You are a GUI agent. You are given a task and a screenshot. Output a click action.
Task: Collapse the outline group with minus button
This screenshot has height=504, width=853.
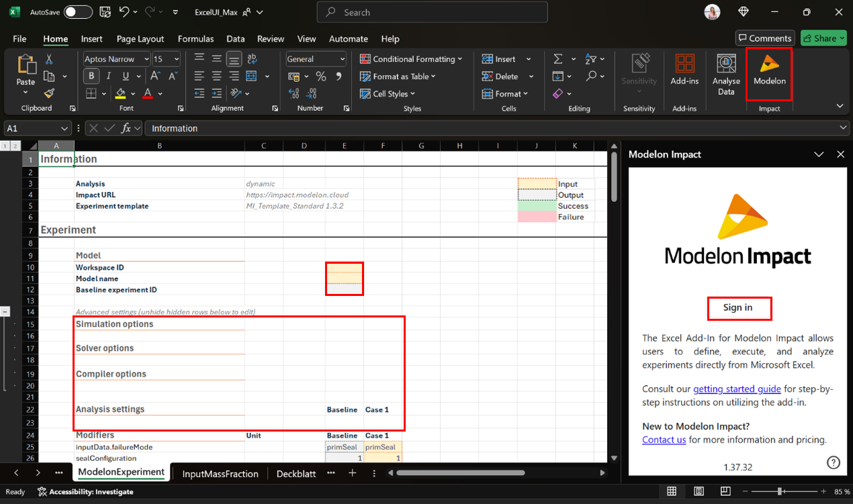click(x=5, y=311)
